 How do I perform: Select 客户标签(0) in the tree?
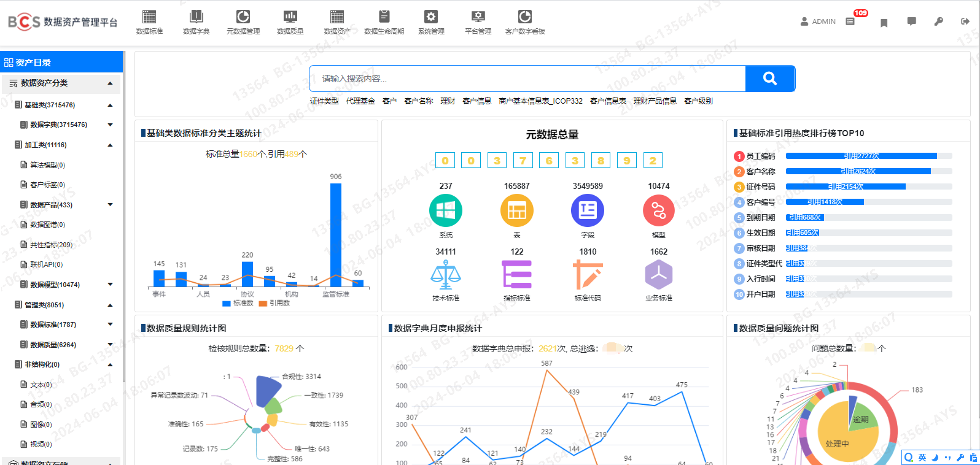point(47,185)
